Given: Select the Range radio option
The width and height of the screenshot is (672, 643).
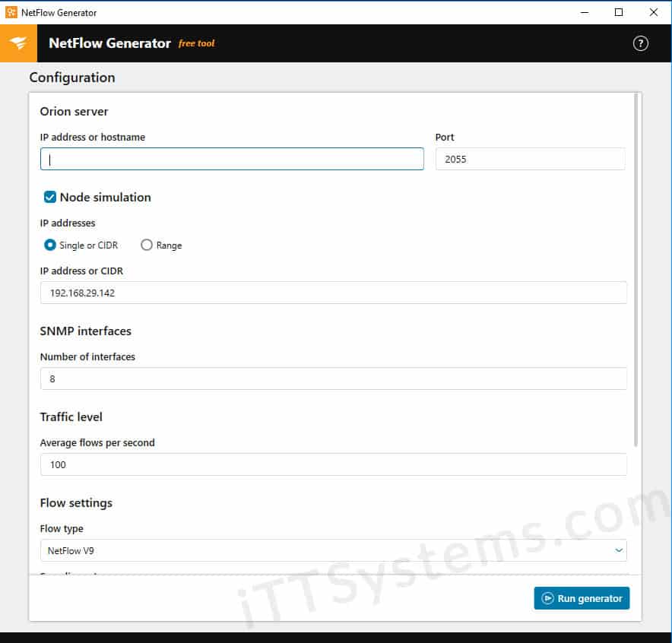Looking at the screenshot, I should 147,245.
